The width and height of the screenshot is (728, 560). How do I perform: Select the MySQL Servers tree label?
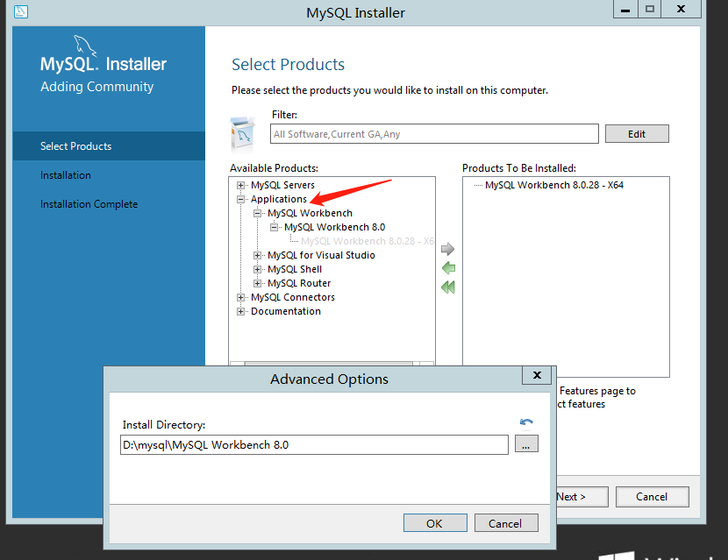pos(282,185)
